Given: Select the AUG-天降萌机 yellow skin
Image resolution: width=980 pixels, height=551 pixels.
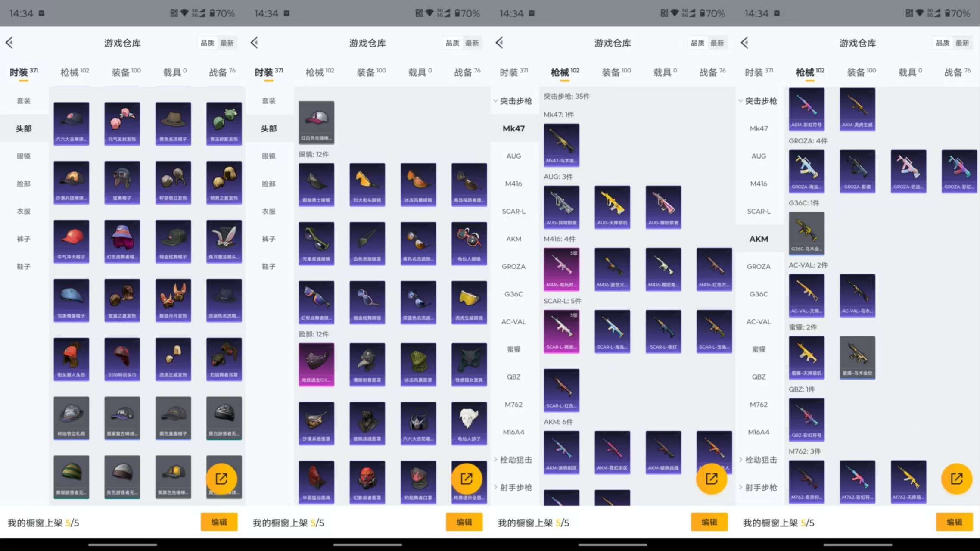Looking at the screenshot, I should [x=612, y=207].
